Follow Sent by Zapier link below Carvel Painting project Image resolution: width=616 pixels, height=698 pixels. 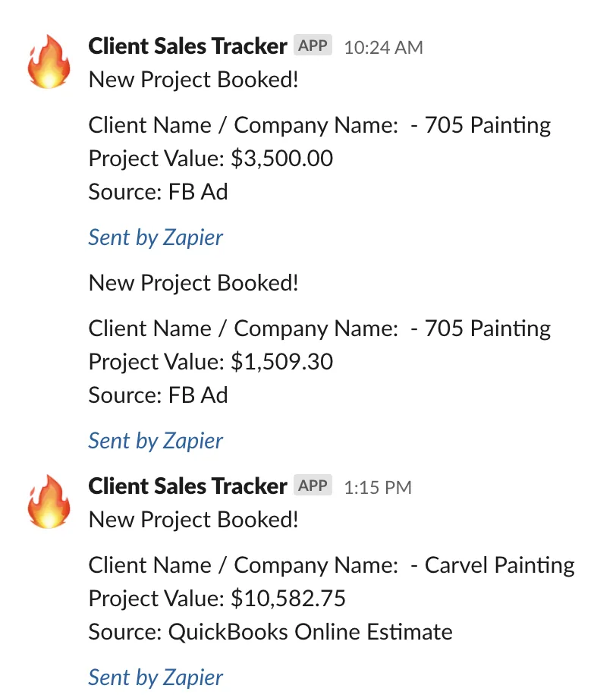pos(156,678)
